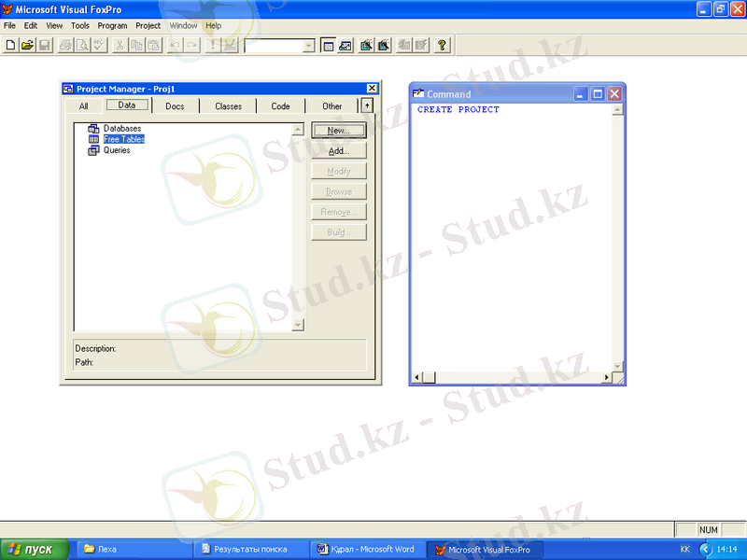Viewport: 747px width, 560px height.
Task: Click the Form wizard toolbar icon
Action: (x=366, y=45)
